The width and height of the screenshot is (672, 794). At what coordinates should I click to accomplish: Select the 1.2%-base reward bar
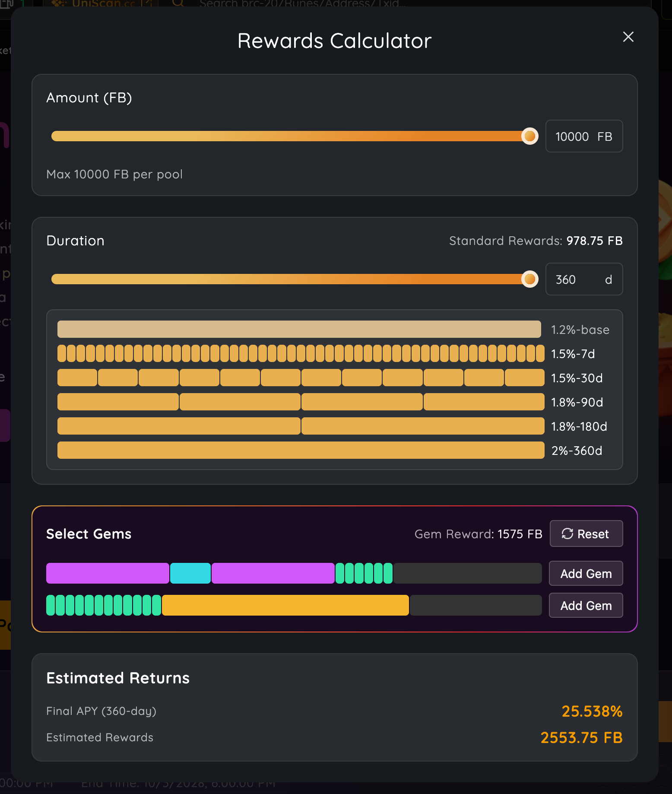point(299,329)
